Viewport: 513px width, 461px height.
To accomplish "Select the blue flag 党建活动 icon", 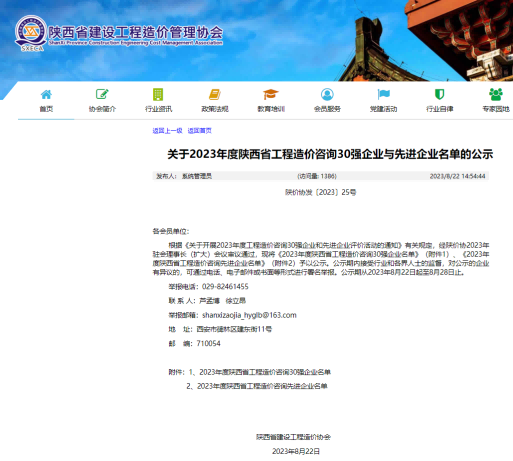I will pos(383,94).
